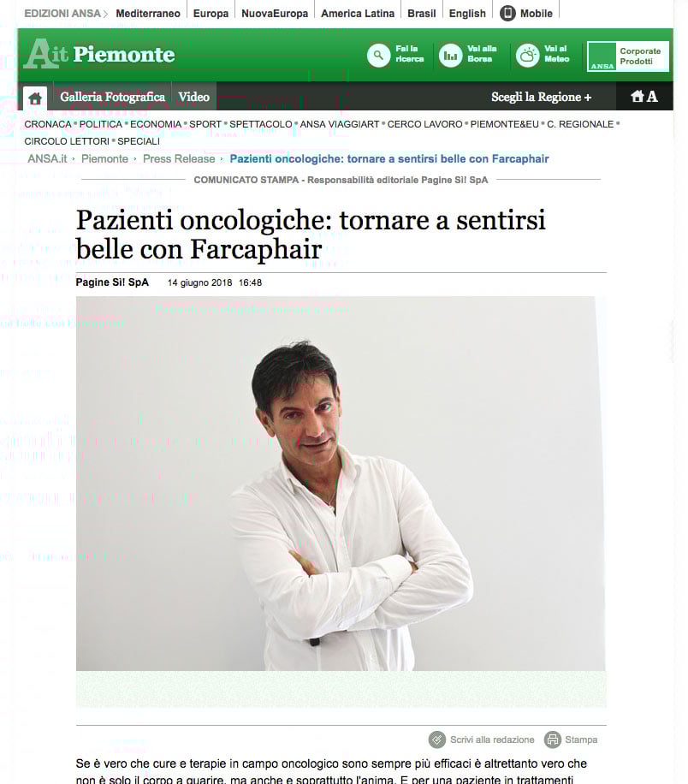Viewport: 688px width, 784px height.
Task: Click the Mobile phone icon
Action: click(x=507, y=14)
